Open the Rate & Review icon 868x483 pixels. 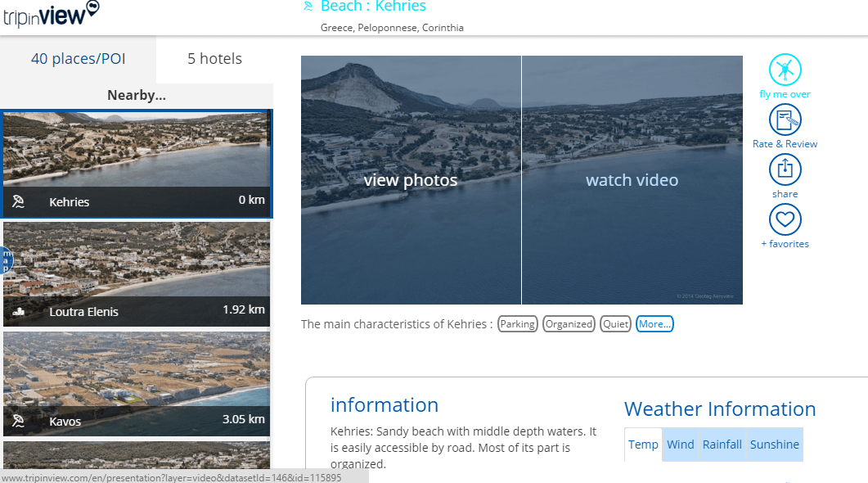pos(785,120)
